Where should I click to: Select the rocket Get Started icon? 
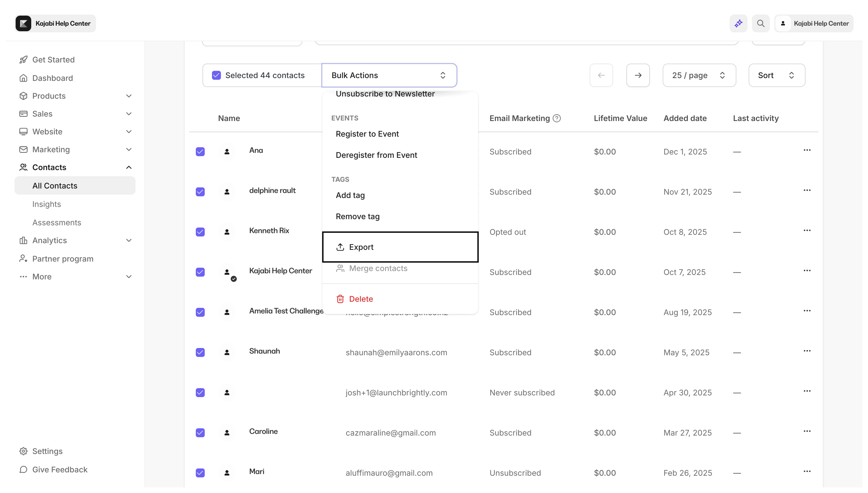[23, 59]
